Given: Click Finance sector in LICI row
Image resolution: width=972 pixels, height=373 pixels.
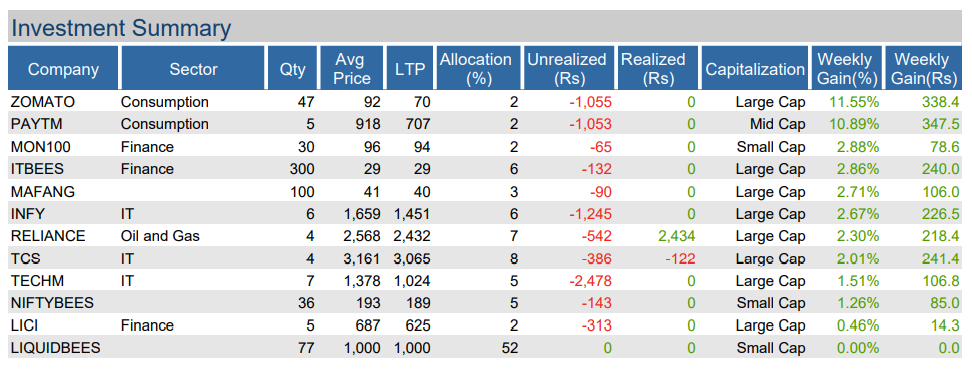Looking at the screenshot, I should (147, 325).
